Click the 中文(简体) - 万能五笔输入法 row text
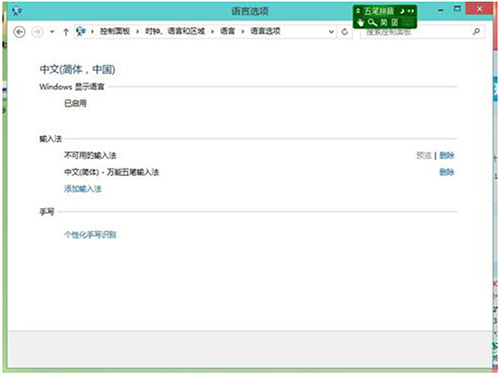The width and height of the screenshot is (500, 376). (x=112, y=172)
